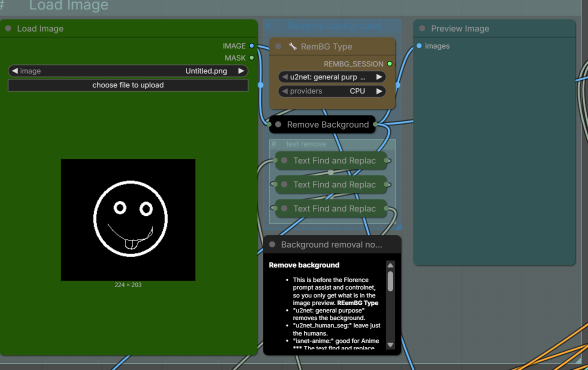Collapse the Preview Image node dot
Screen dimensions: 588x370
tap(422, 28)
